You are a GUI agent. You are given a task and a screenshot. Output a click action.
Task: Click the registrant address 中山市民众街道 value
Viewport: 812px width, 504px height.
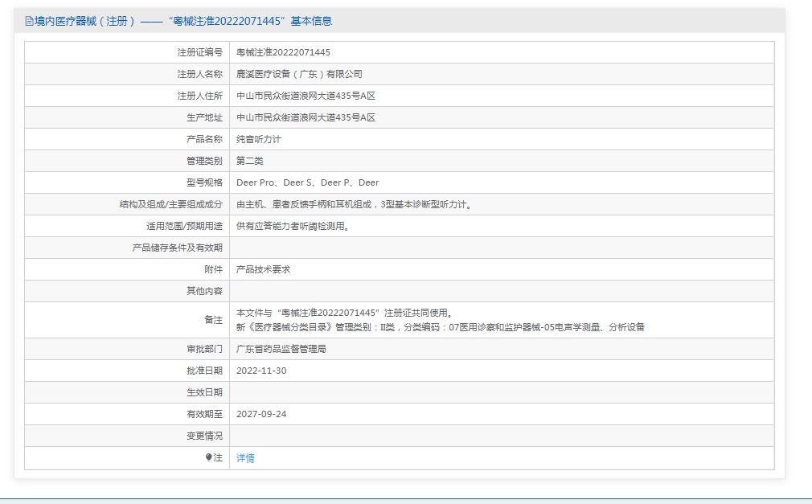(306, 96)
